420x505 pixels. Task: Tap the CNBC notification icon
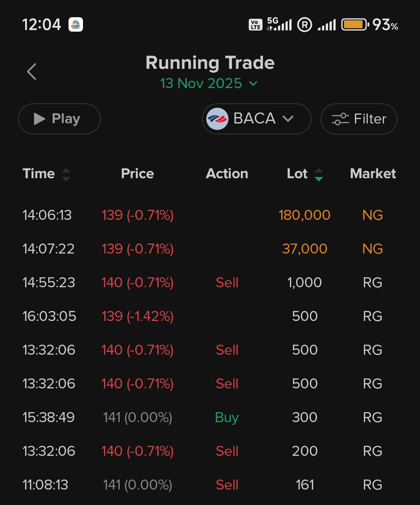click(x=76, y=25)
